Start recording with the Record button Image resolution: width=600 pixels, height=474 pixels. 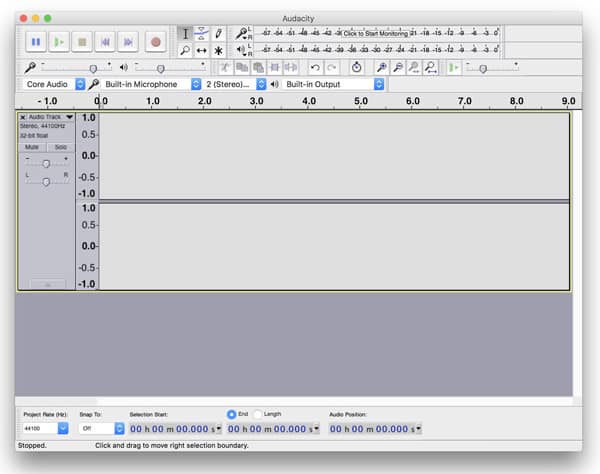pos(155,42)
